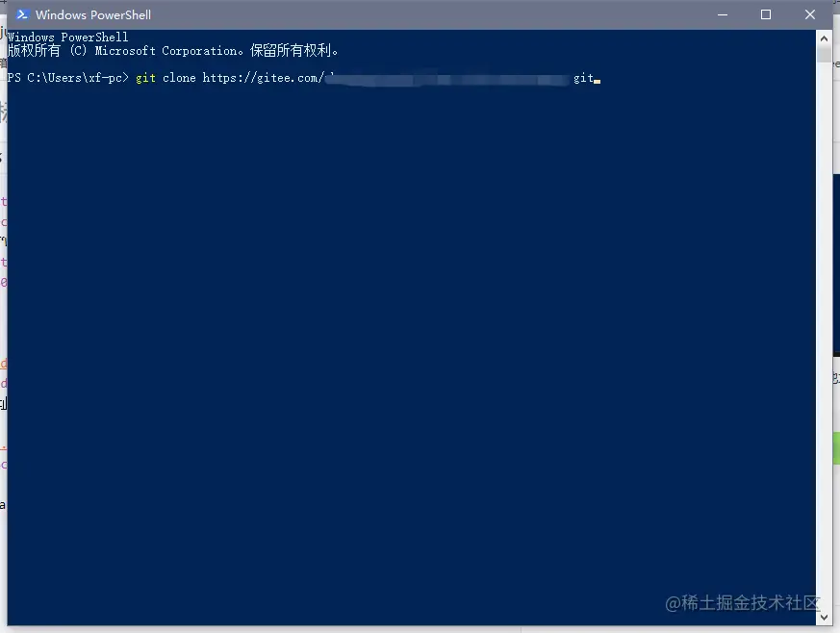840x633 pixels.
Task: Click the scrollbar down arrow
Action: tap(824, 618)
